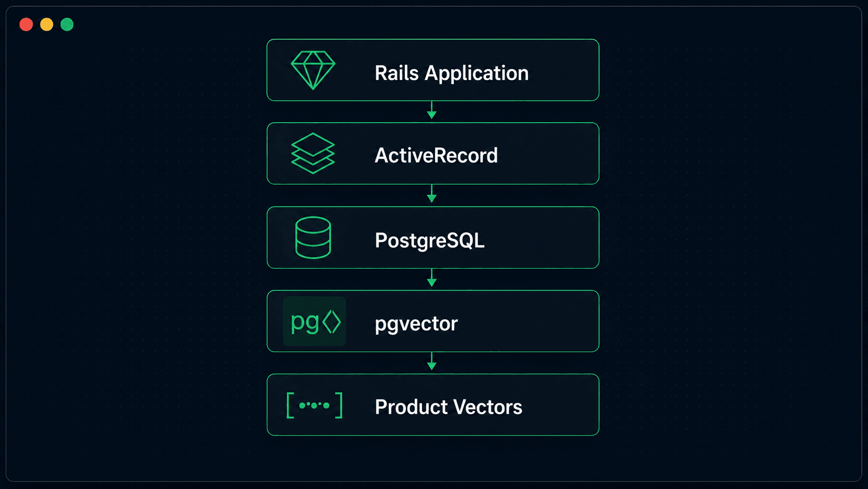Close the window with the red button
Screen dimensions: 868x489
click(26, 24)
